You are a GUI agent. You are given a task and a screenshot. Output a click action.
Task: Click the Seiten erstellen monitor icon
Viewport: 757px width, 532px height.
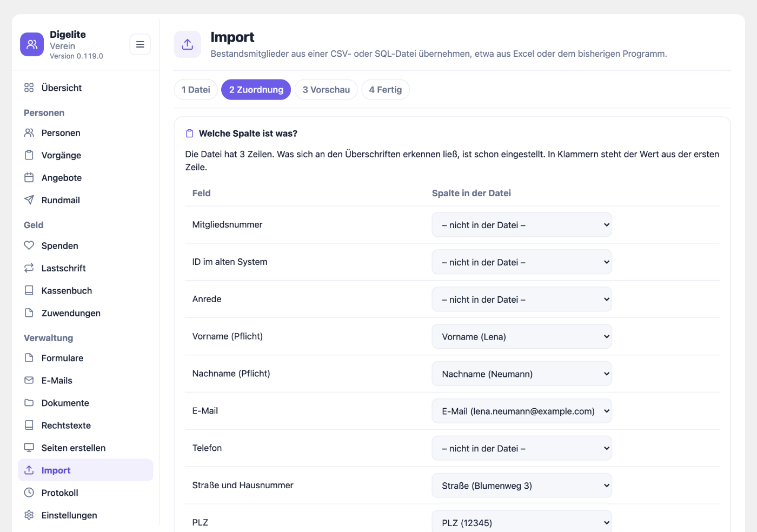(x=29, y=448)
